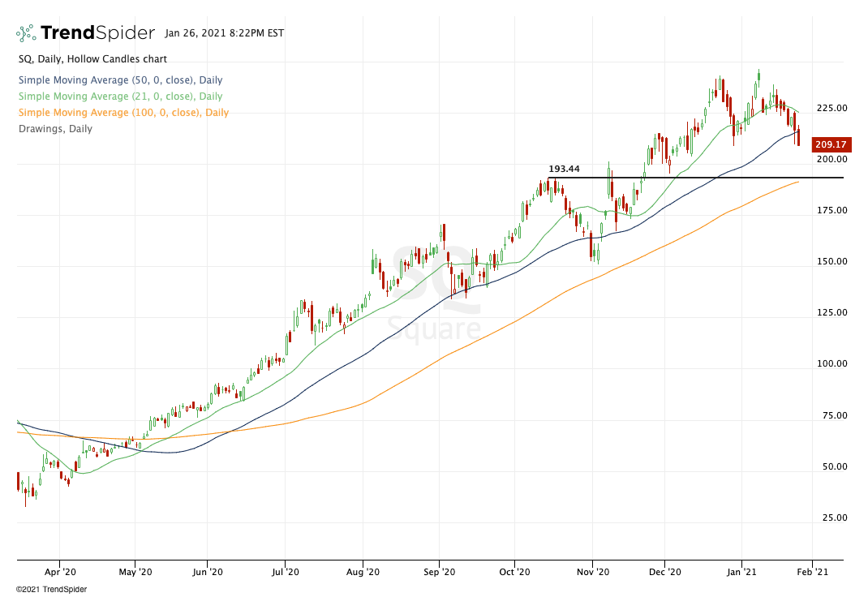Screen dimensions: 868x597
Task: Click the 193.44 support level label
Action: click(564, 170)
